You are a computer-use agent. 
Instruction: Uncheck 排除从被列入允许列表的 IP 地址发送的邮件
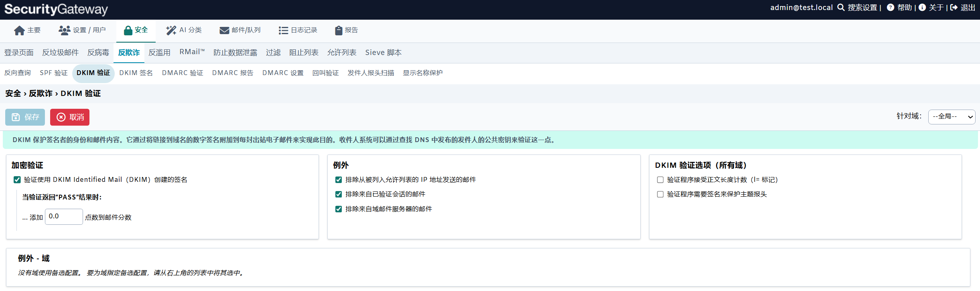coord(339,180)
